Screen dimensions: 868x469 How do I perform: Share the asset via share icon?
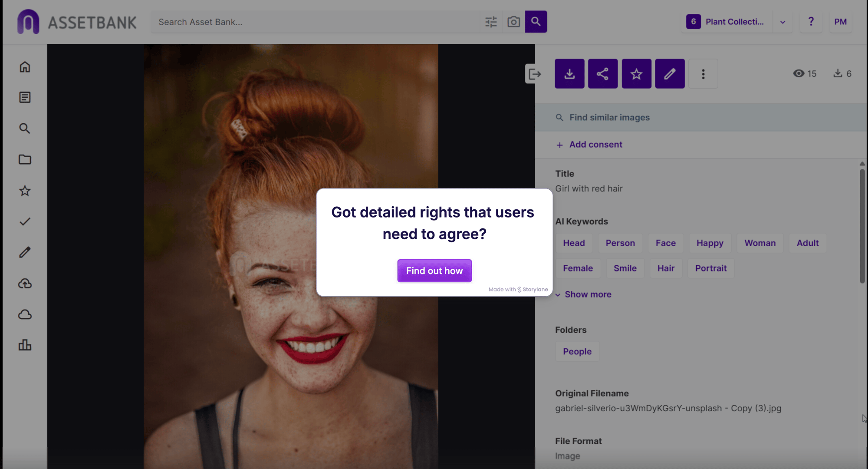[603, 74]
